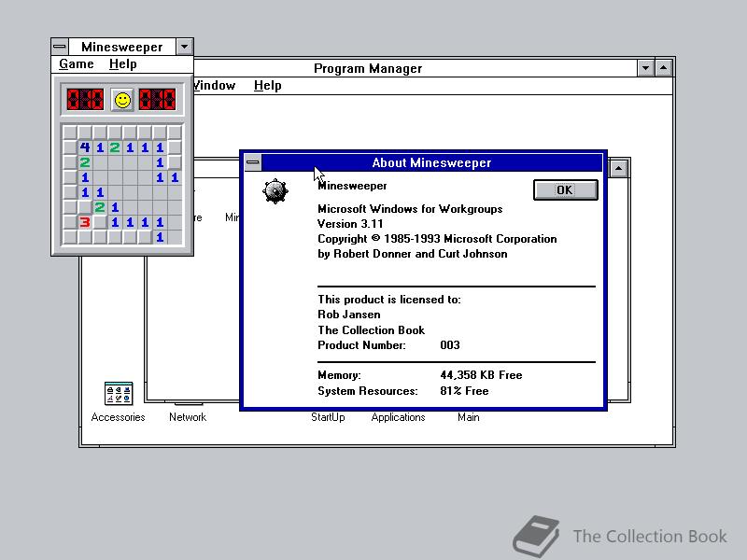Viewport: 747px width, 560px height.
Task: Click the Minesweeper timer display
Action: pyautogui.click(x=157, y=100)
